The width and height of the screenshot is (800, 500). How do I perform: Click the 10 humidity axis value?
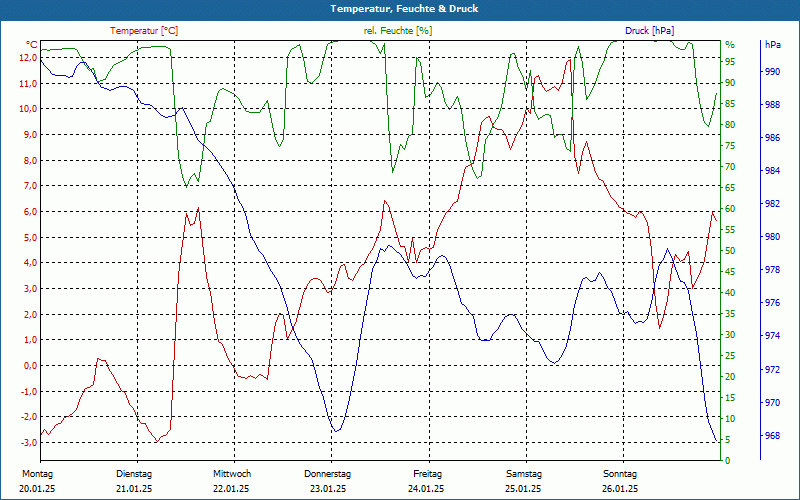pyautogui.click(x=730, y=418)
